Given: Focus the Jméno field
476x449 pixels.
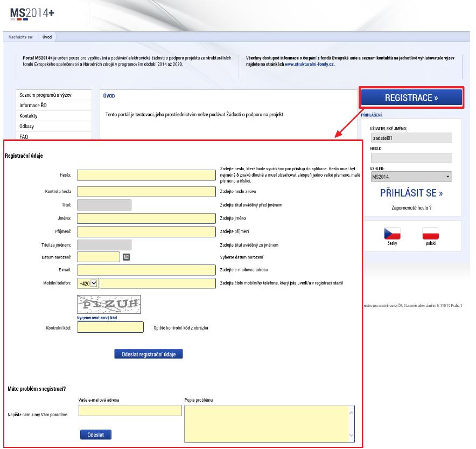Looking at the screenshot, I should pos(146,218).
